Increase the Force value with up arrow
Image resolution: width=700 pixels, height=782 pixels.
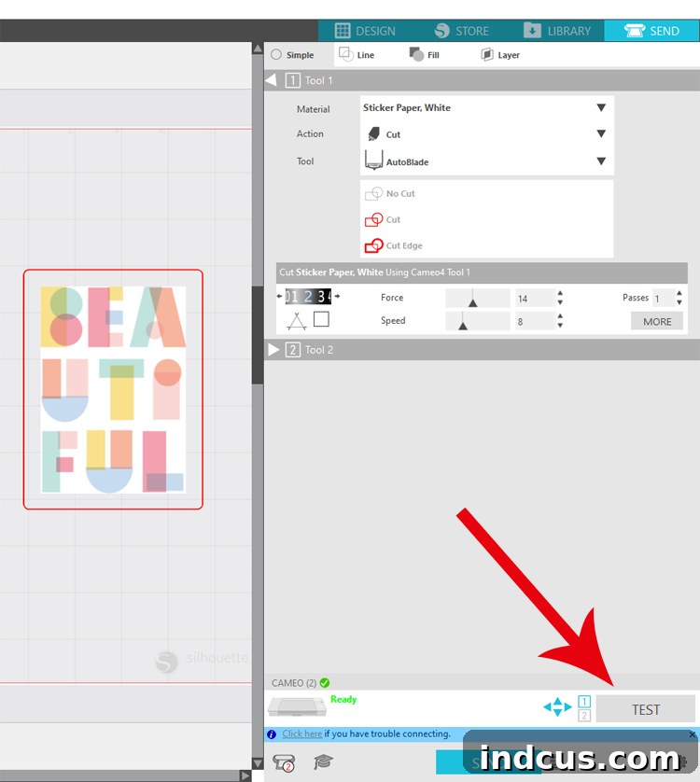click(560, 294)
